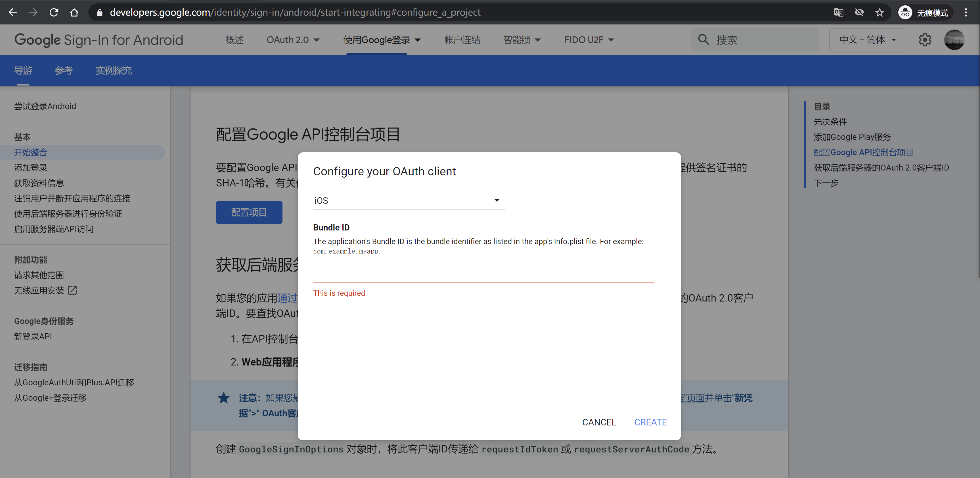Open the 概述 nav item
Image resolution: width=980 pixels, height=478 pixels.
[x=234, y=40]
